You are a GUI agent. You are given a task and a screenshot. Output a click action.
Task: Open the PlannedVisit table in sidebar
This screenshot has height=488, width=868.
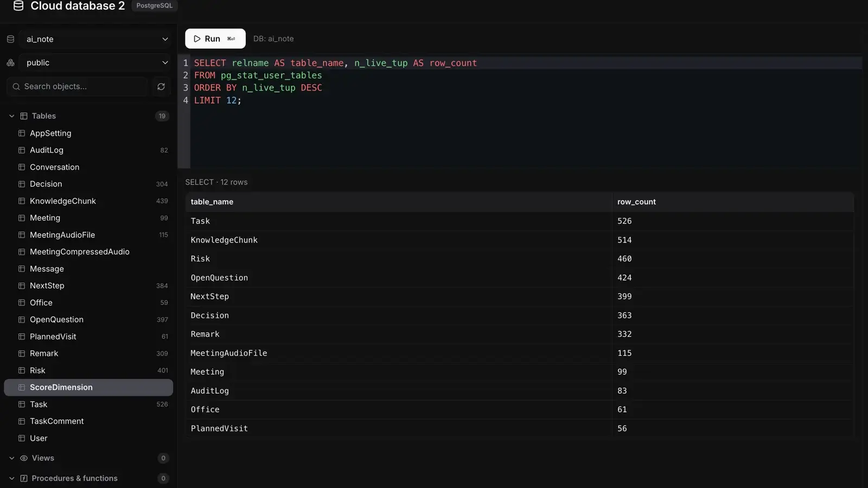click(x=88, y=337)
